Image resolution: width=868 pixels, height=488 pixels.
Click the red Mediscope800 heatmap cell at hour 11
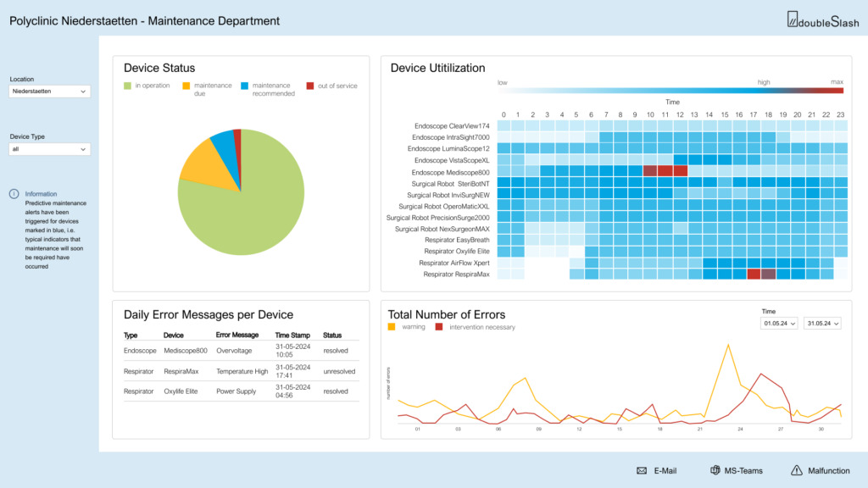[665, 171]
